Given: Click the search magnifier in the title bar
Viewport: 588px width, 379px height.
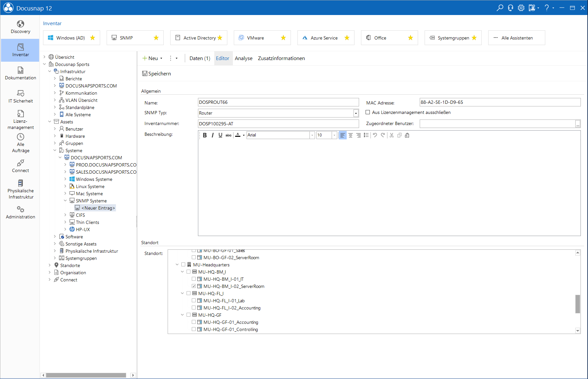Looking at the screenshot, I should pyautogui.click(x=500, y=8).
